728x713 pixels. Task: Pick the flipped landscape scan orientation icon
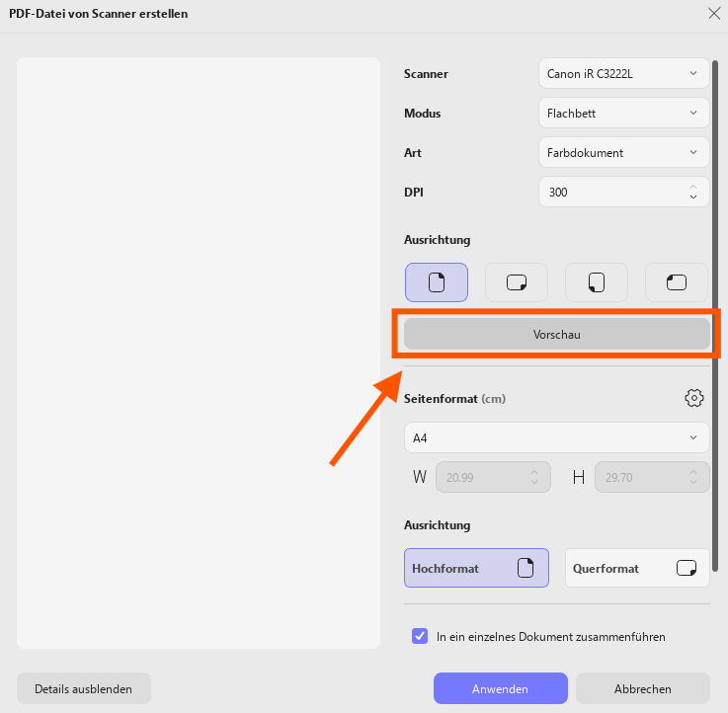(676, 282)
